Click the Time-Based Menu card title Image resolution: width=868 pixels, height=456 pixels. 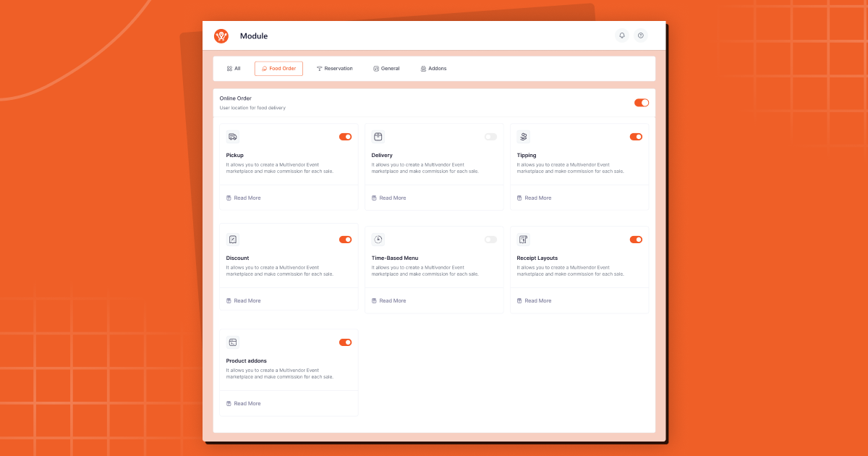pyautogui.click(x=395, y=258)
